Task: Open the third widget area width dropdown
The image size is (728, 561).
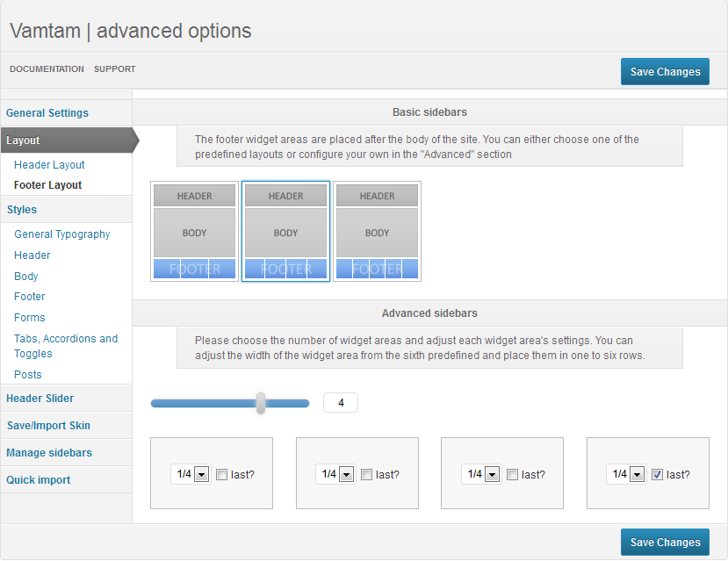Action: pyautogui.click(x=481, y=474)
